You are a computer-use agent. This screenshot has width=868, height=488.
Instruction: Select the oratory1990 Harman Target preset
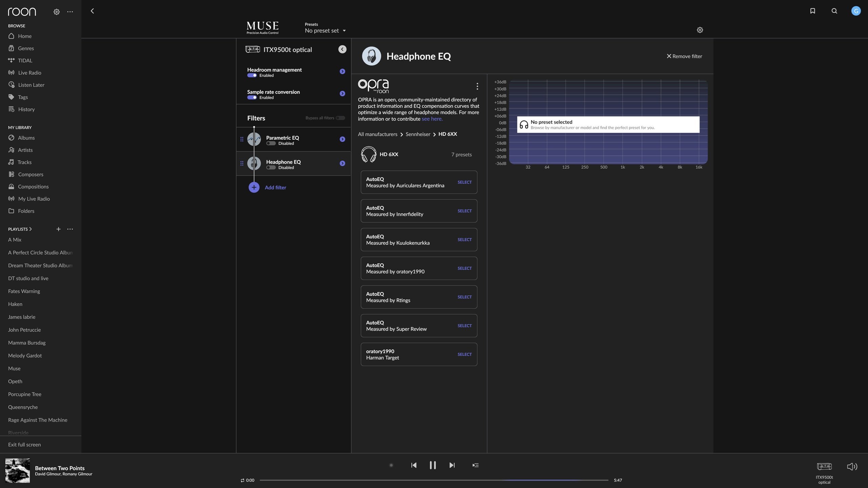(464, 354)
